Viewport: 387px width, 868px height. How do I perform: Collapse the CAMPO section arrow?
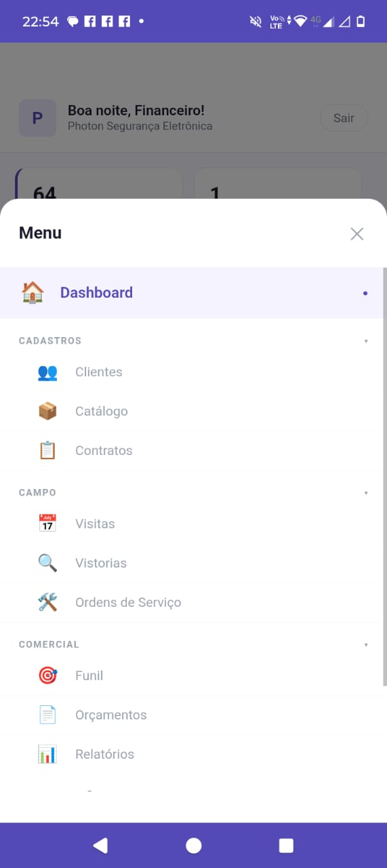pos(366,493)
